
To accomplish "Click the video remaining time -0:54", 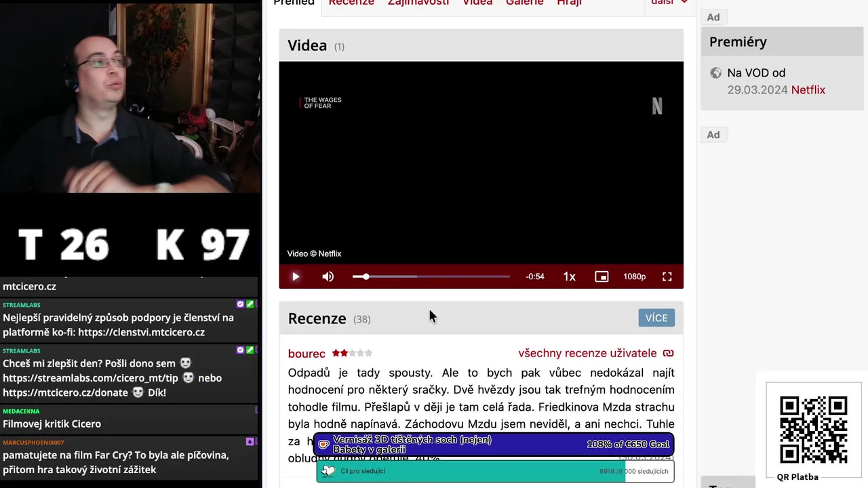I will coord(535,277).
